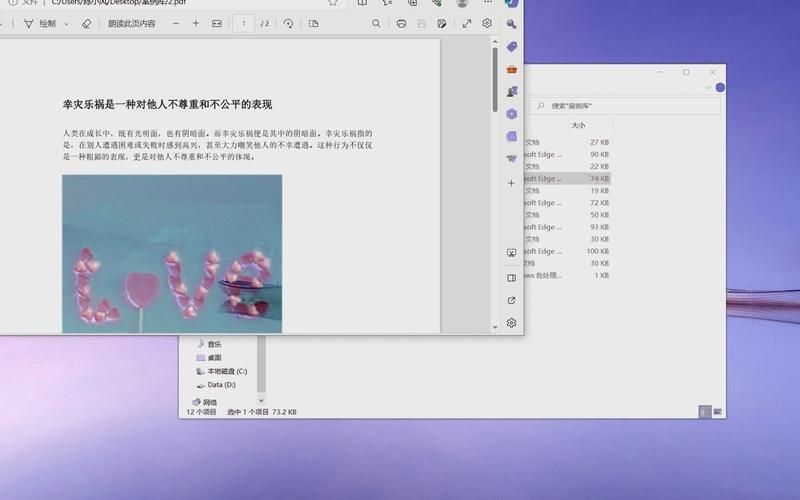The height and width of the screenshot is (500, 800).
Task: Open 音乐 in Explorer navigation pane
Action: [x=209, y=344]
